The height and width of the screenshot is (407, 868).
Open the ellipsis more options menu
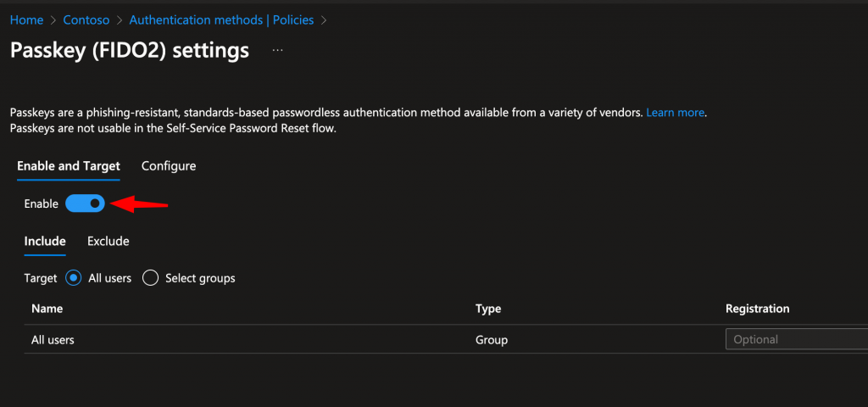(277, 51)
